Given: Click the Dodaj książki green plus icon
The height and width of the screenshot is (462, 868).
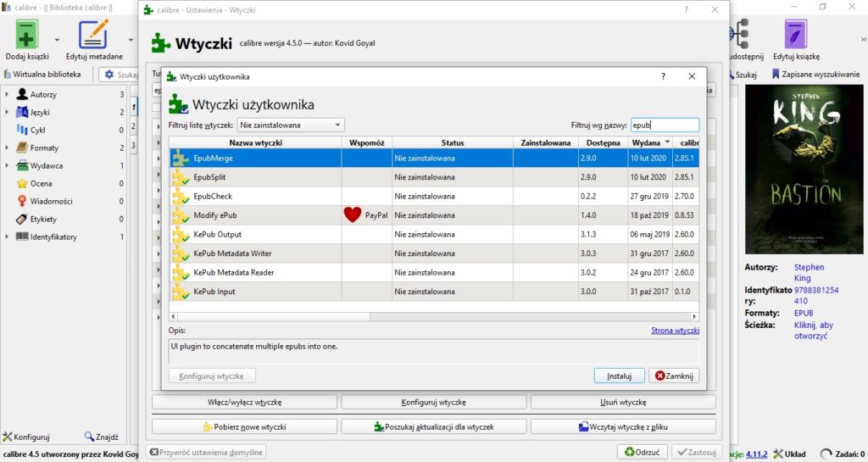Looking at the screenshot, I should [x=26, y=34].
